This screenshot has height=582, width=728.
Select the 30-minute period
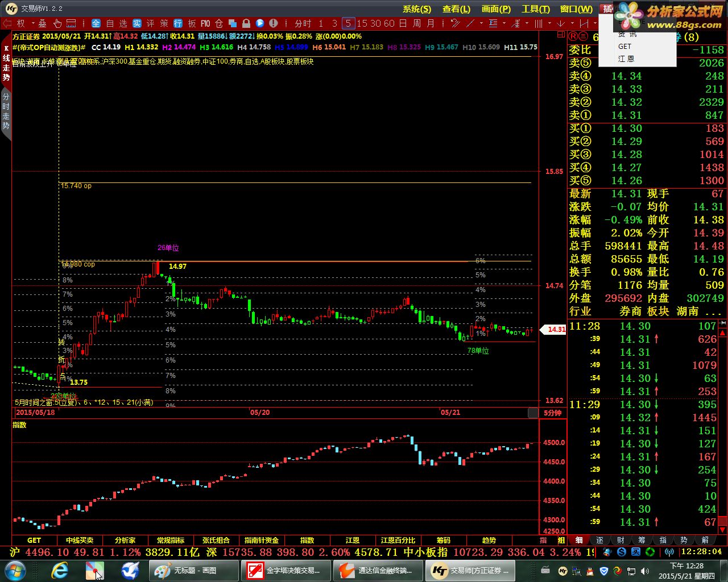(376, 23)
